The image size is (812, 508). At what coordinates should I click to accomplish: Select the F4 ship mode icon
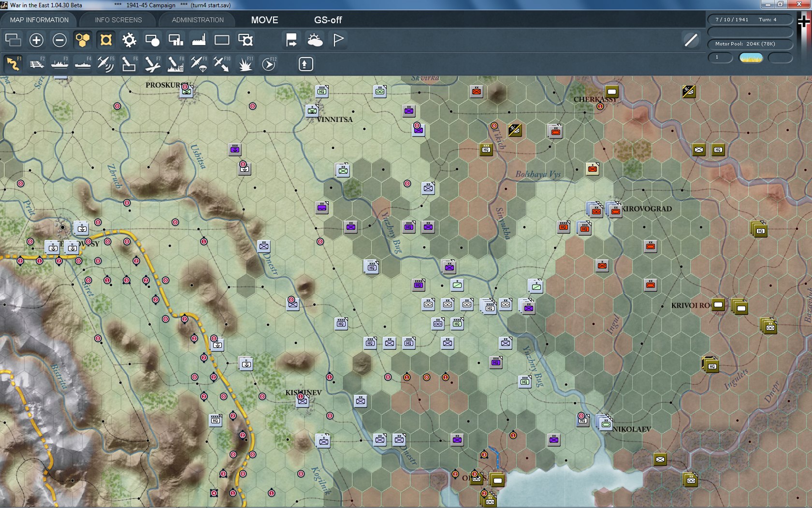[83, 64]
